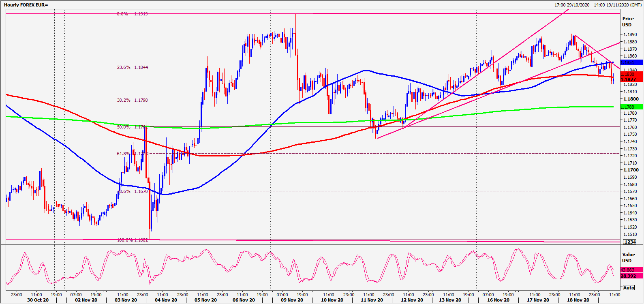The width and height of the screenshot is (644, 304).
Task: Click the '10 Nov 20' date label
Action: click(x=332, y=300)
